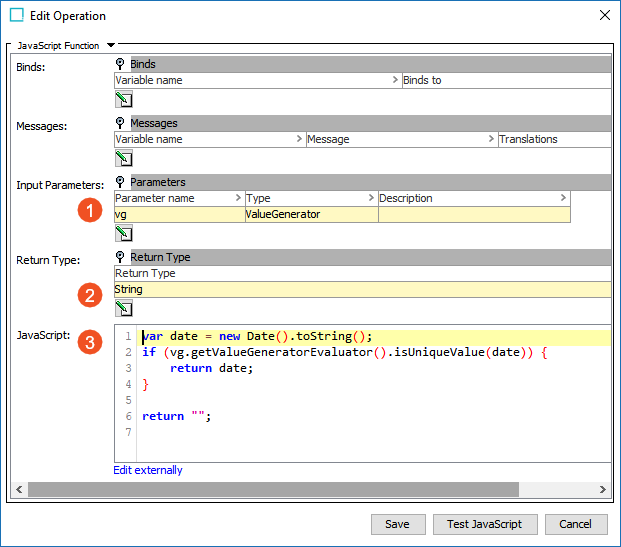The width and height of the screenshot is (621, 547).
Task: Click the arrow on the Message column header
Action: [491, 139]
